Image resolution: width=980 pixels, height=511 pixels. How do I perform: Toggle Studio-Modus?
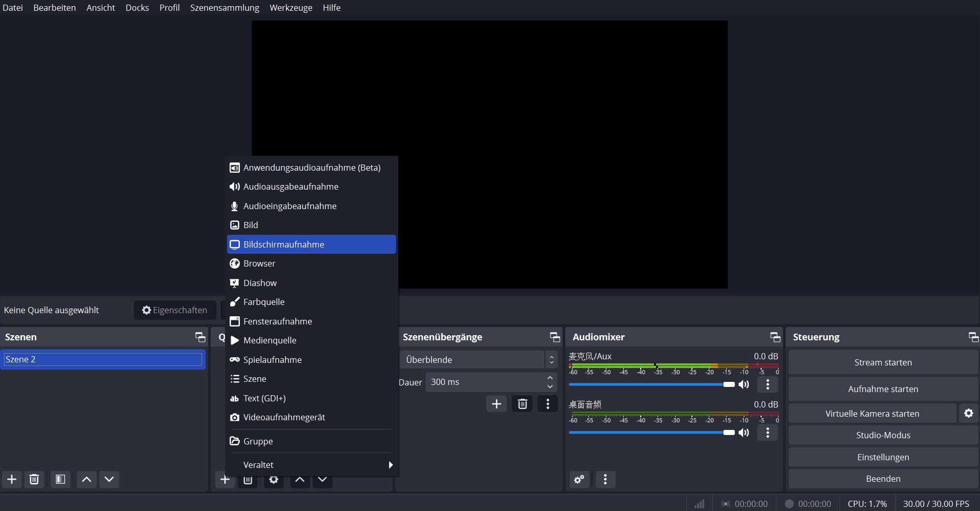click(883, 435)
